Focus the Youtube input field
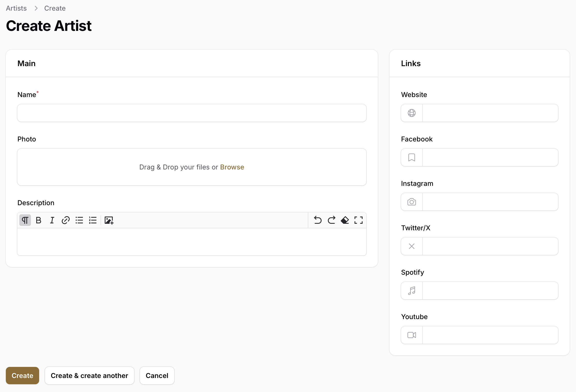576x392 pixels. click(x=490, y=335)
